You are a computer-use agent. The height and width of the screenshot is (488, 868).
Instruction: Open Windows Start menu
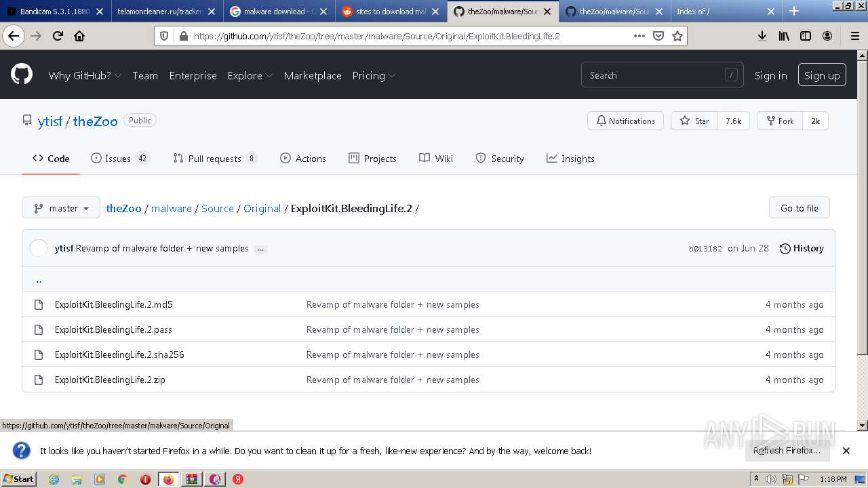(18, 479)
